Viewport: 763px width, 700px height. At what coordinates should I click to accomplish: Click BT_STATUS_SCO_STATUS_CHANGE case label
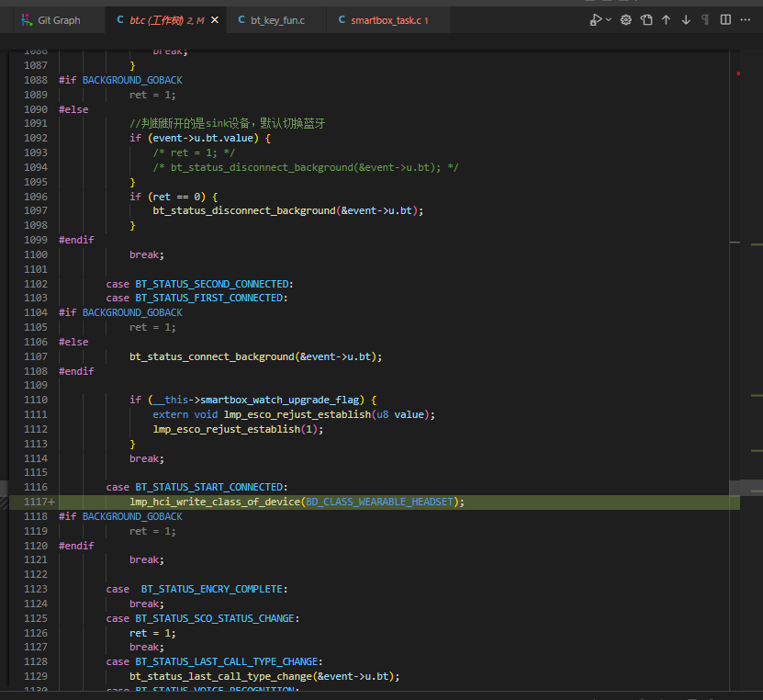215,618
